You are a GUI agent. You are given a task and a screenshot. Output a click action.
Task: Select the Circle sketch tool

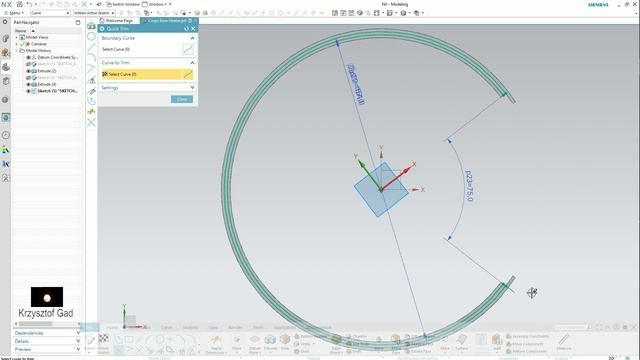[x=91, y=36]
